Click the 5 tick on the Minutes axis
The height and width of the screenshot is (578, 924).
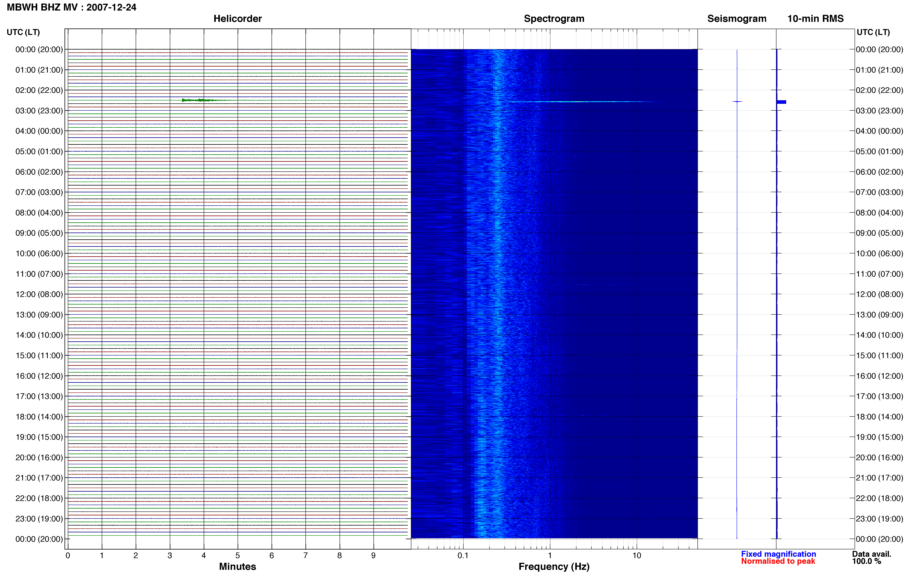pyautogui.click(x=238, y=556)
